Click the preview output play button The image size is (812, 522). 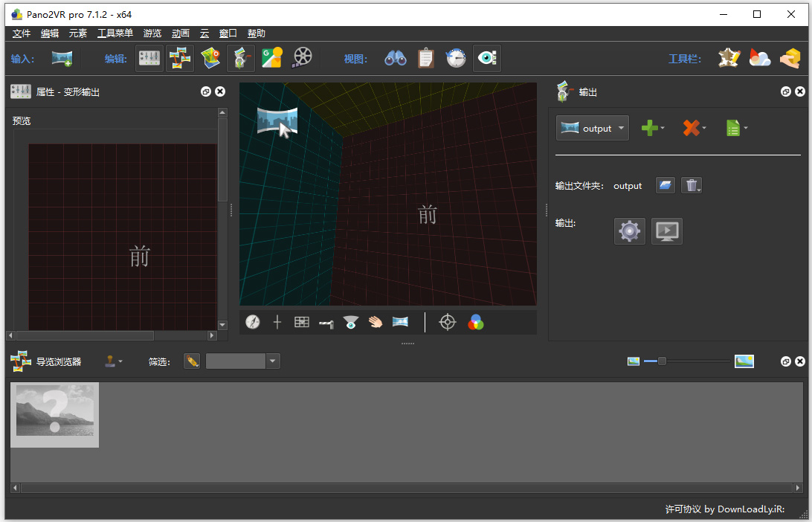click(x=666, y=231)
